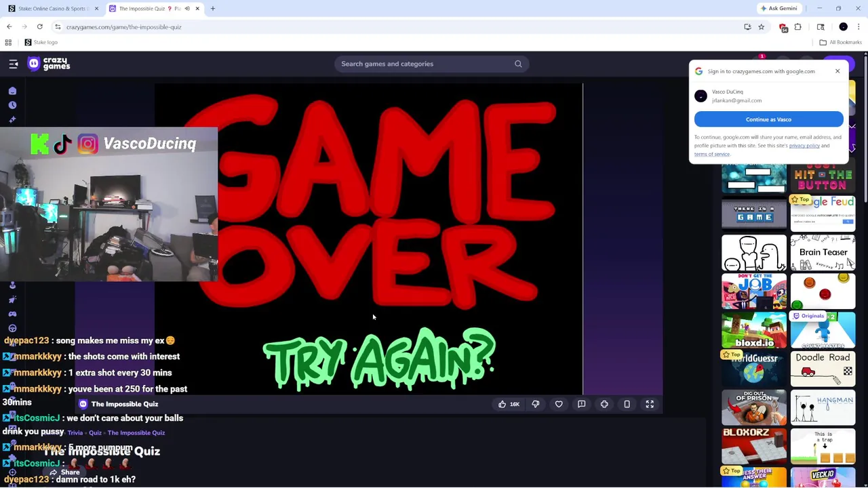This screenshot has height=488, width=868.
Task: Open Hangman game thumbnail
Action: 823,408
